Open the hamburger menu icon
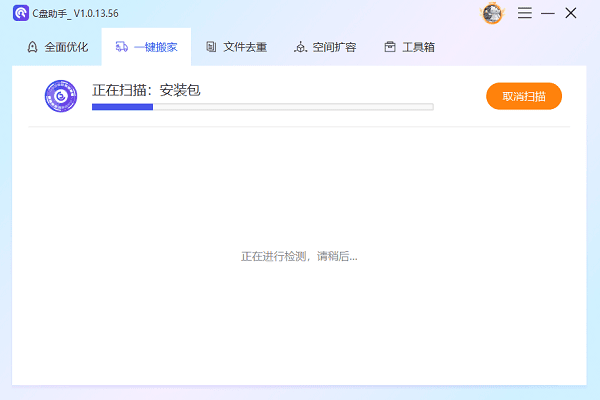The width and height of the screenshot is (600, 400). tap(525, 13)
